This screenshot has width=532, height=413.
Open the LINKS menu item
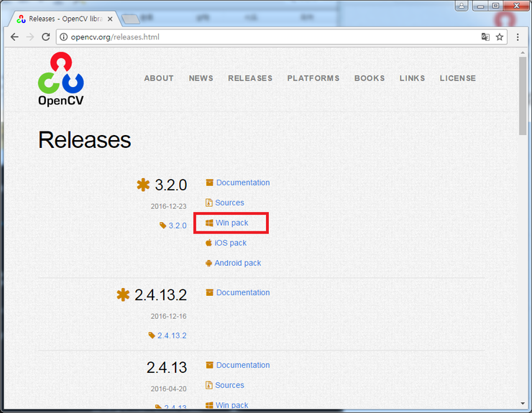coord(412,78)
